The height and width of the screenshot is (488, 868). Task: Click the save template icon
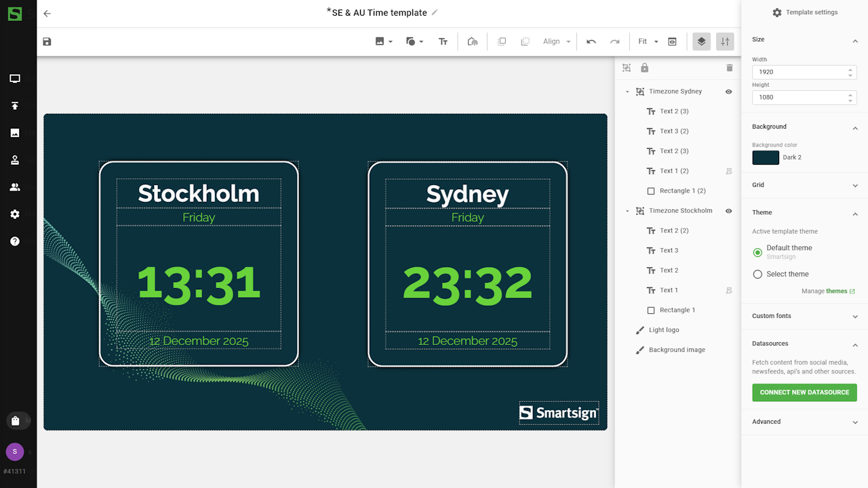(47, 42)
